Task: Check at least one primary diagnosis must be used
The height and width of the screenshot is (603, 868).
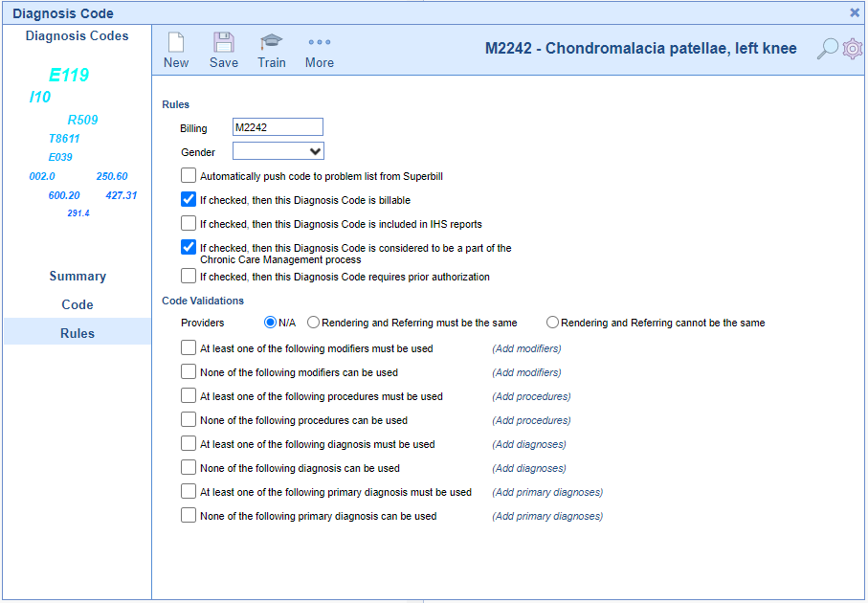Action: (x=189, y=491)
